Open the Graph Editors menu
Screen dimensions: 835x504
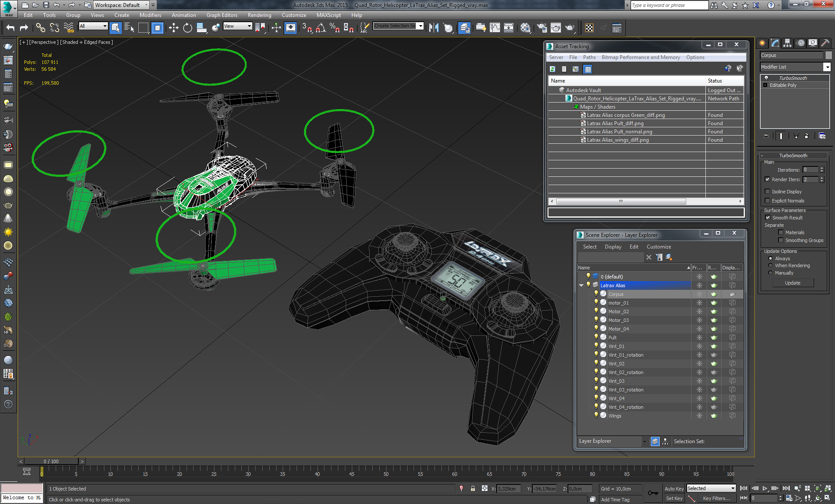click(222, 15)
